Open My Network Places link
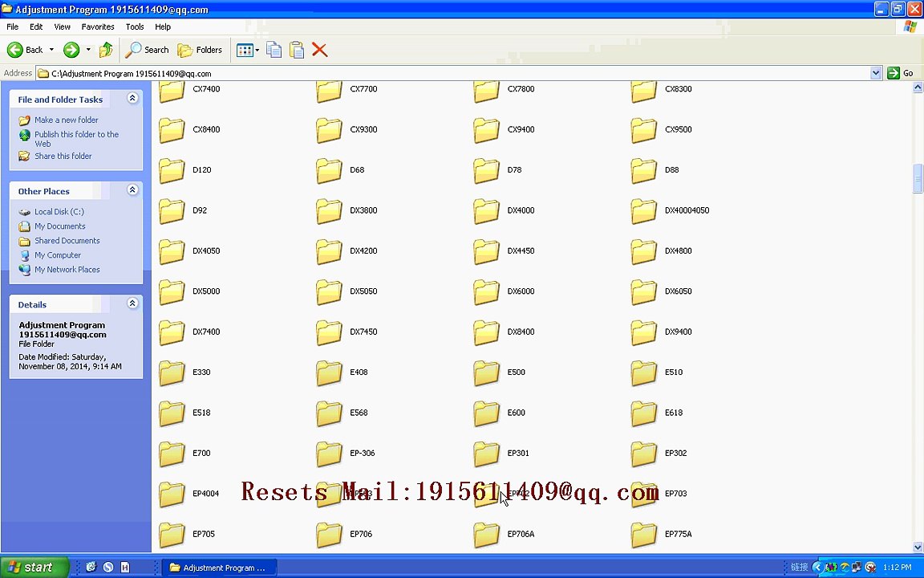 pyautogui.click(x=67, y=270)
